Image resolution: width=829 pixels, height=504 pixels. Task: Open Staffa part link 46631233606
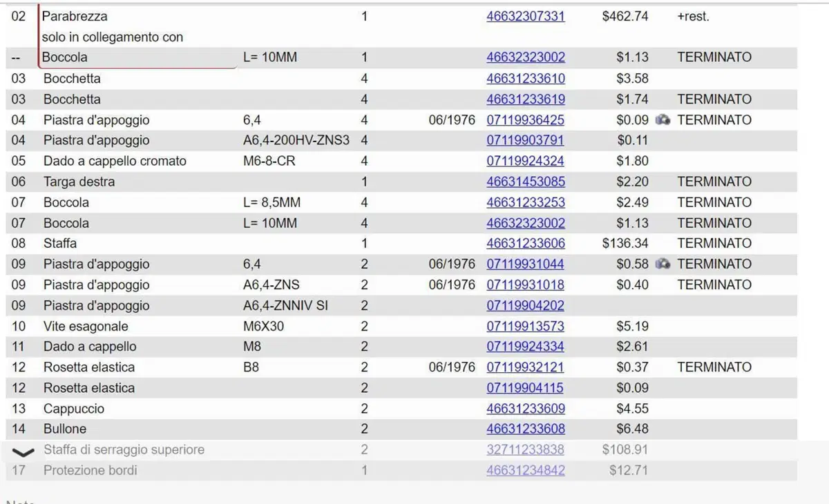click(526, 243)
